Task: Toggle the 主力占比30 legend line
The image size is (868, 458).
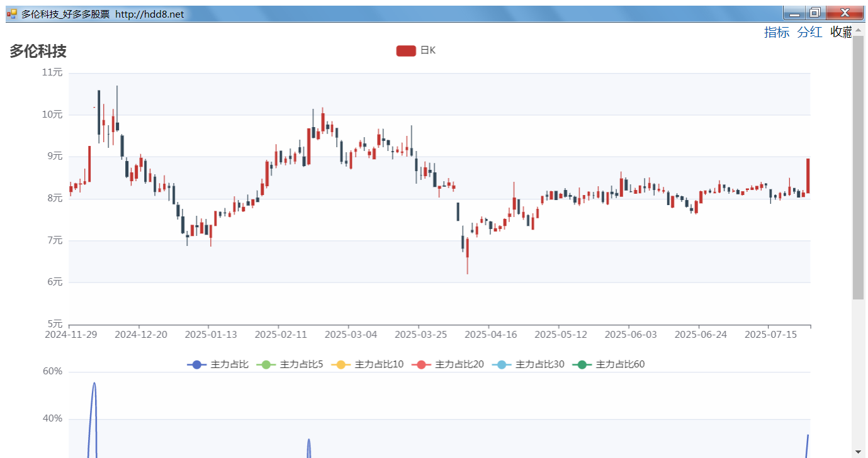Action: 528,364
